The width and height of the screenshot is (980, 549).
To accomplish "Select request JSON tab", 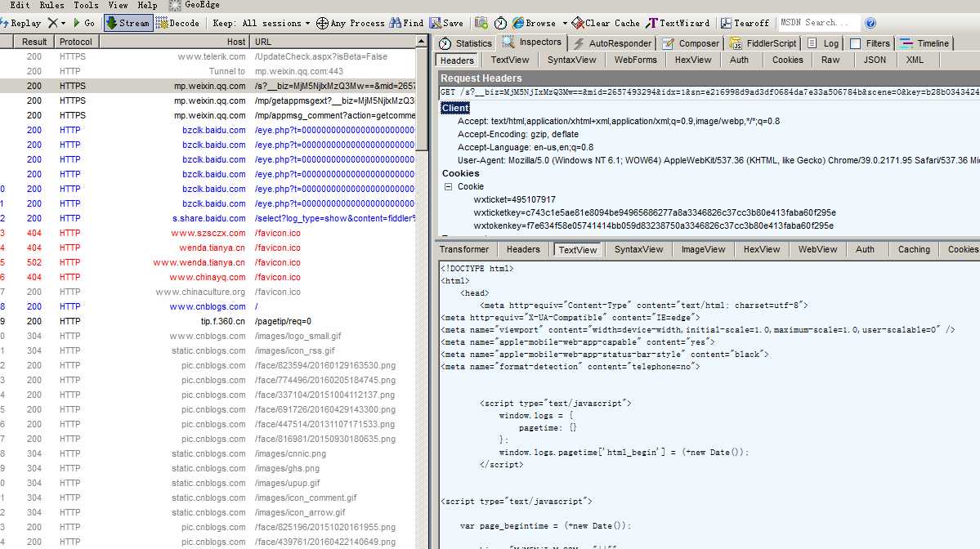I will (x=875, y=60).
